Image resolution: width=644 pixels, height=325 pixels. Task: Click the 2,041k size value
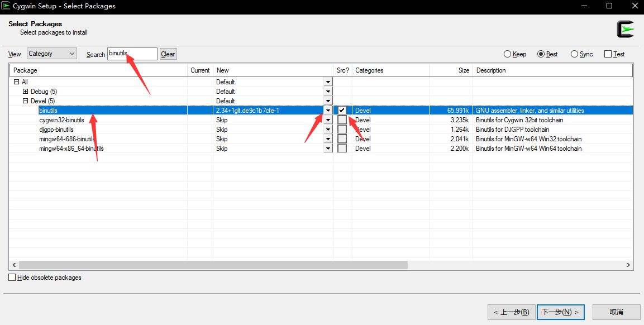(460, 139)
